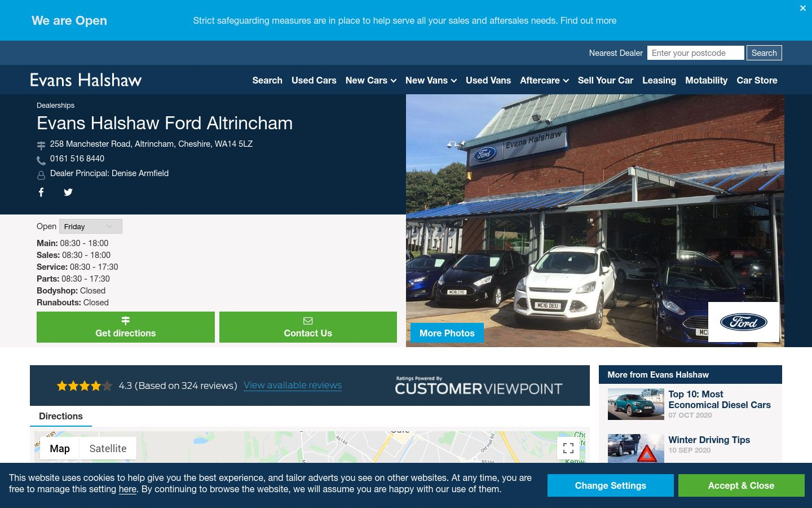Click the Evans Halshaw logo
The height and width of the screenshot is (508, 812).
(86, 80)
